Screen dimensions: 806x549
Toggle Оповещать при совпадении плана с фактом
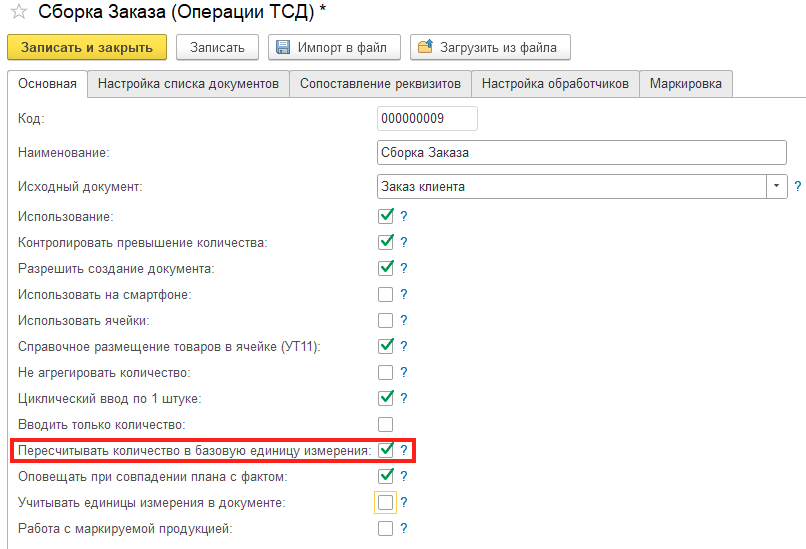pyautogui.click(x=386, y=477)
